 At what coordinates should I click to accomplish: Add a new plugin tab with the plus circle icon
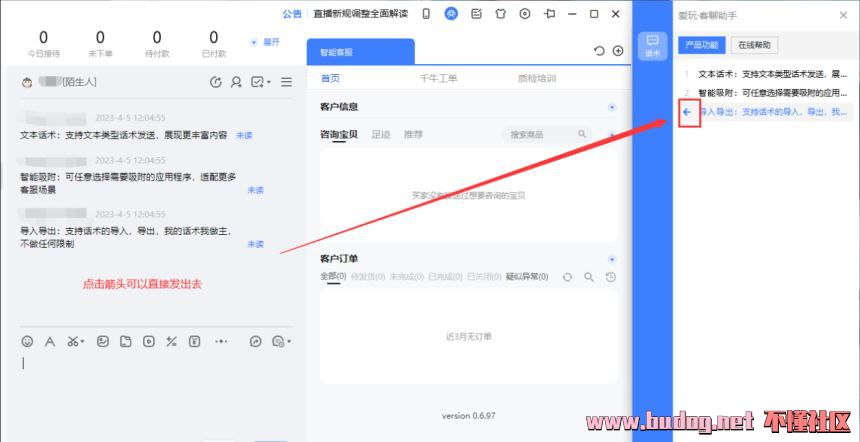pos(618,51)
